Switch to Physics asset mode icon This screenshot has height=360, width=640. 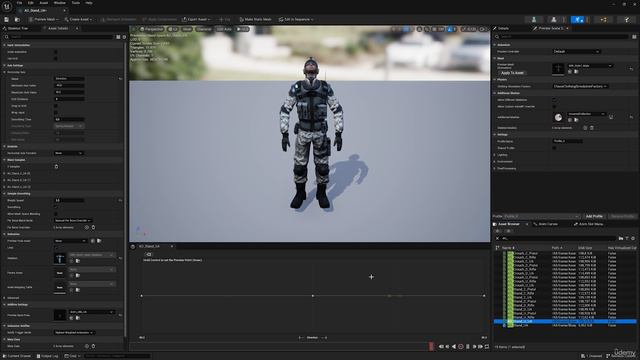click(627, 19)
